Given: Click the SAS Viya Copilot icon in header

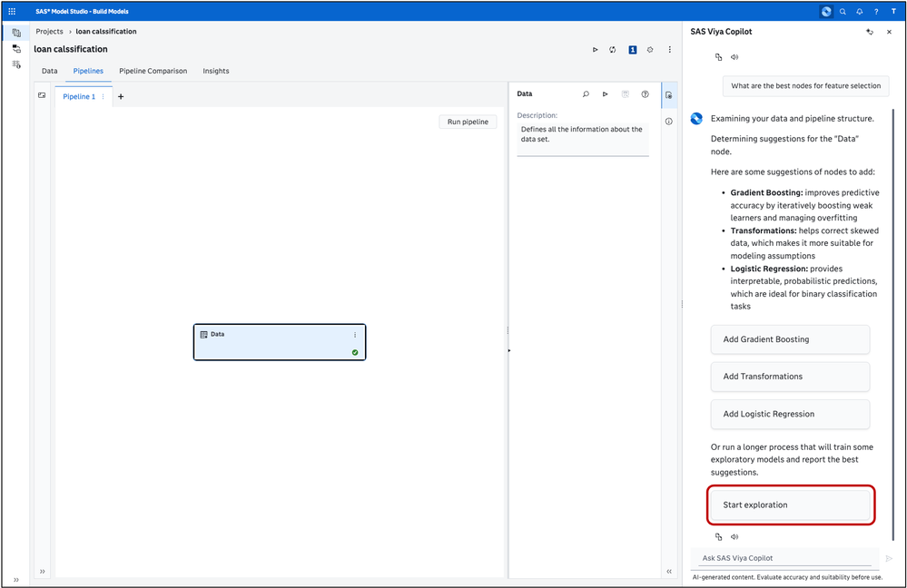Looking at the screenshot, I should 826,12.
